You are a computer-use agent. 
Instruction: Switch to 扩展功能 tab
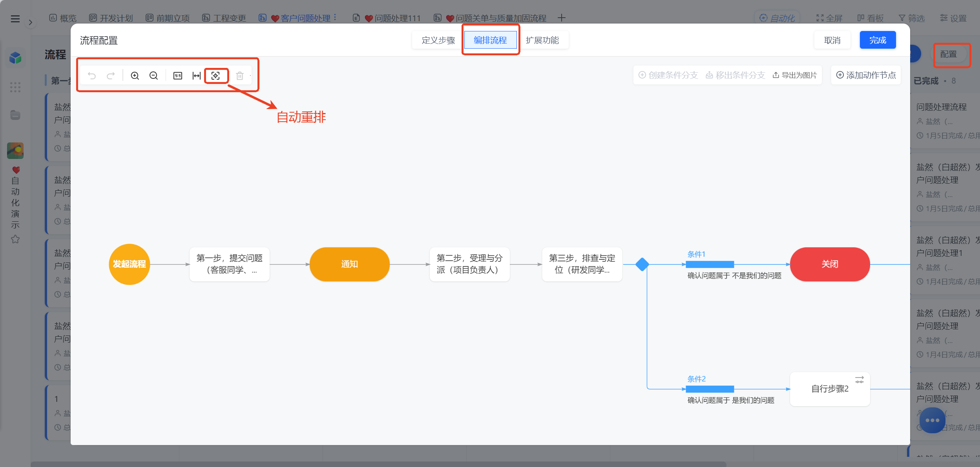(x=542, y=40)
